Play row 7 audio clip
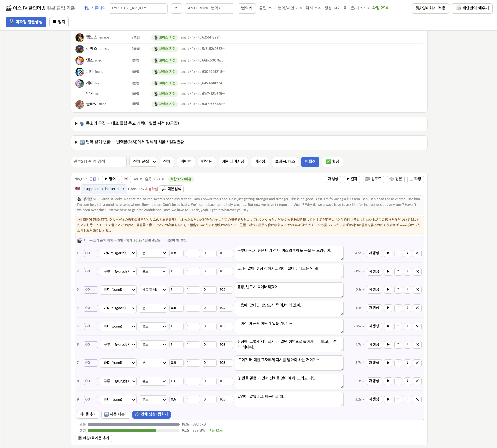Viewport: 497px width, 448px height. click(388, 363)
